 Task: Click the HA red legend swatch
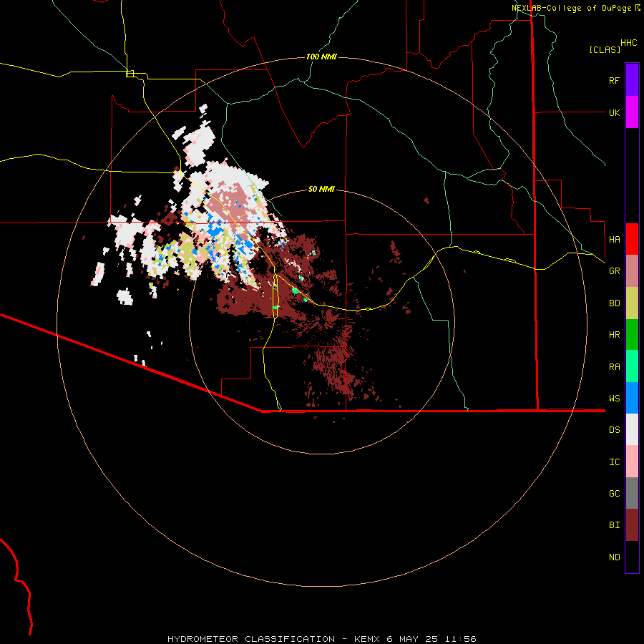(x=632, y=239)
